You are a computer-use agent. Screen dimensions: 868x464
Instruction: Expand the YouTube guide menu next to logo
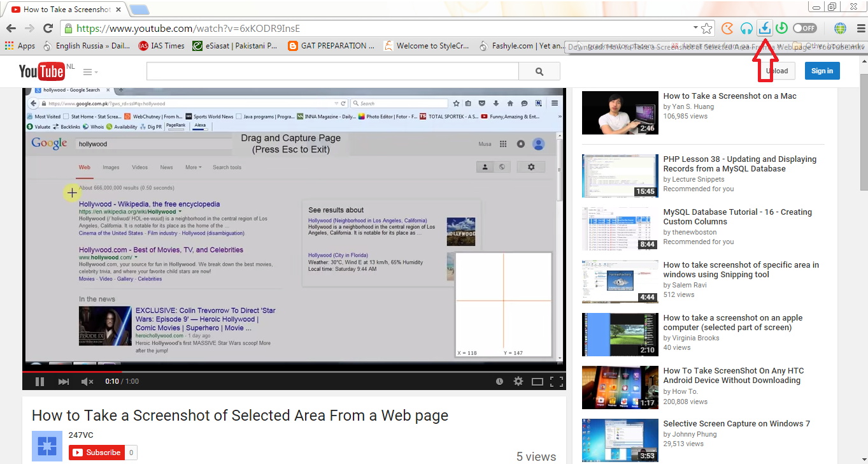[x=90, y=72]
